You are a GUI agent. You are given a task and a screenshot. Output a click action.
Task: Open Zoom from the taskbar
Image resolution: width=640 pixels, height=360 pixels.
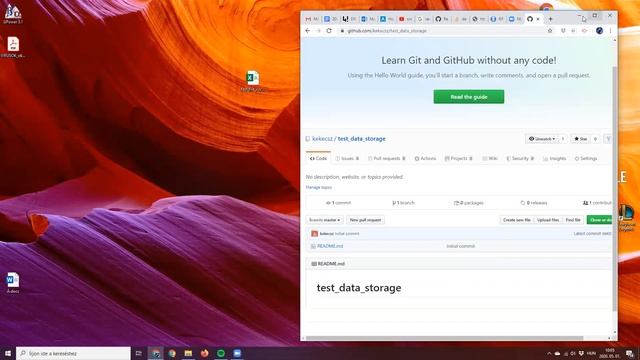237,353
